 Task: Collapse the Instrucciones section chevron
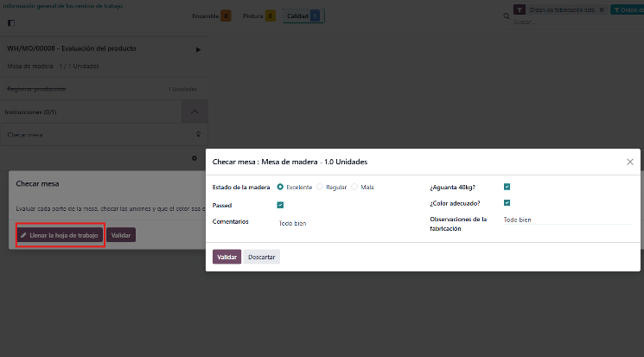click(194, 112)
